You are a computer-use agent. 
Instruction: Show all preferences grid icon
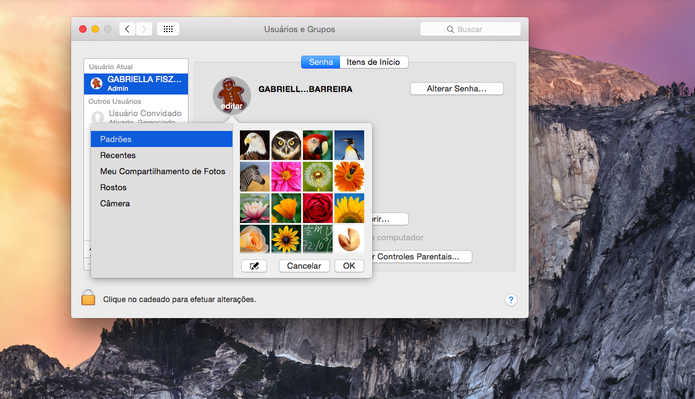[168, 29]
